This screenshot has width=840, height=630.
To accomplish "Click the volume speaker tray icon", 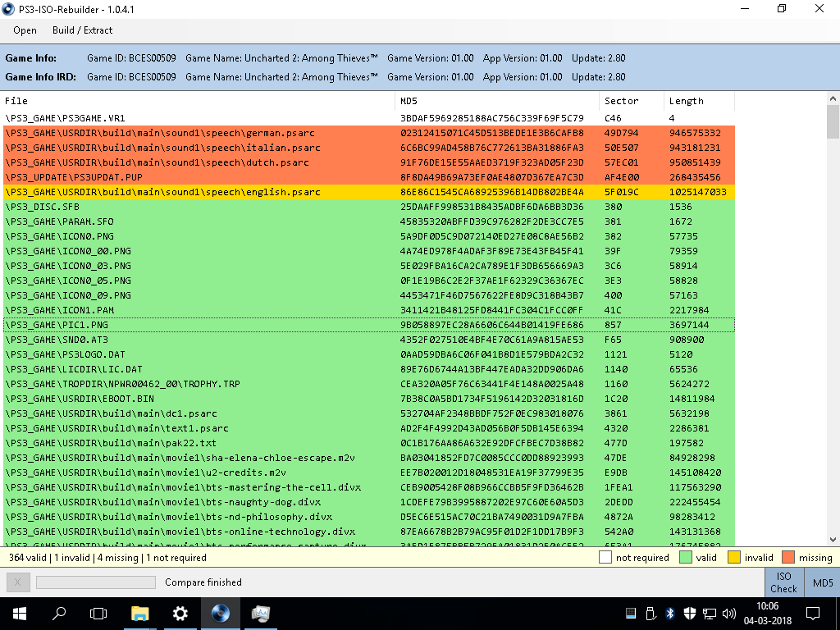I will [x=729, y=614].
